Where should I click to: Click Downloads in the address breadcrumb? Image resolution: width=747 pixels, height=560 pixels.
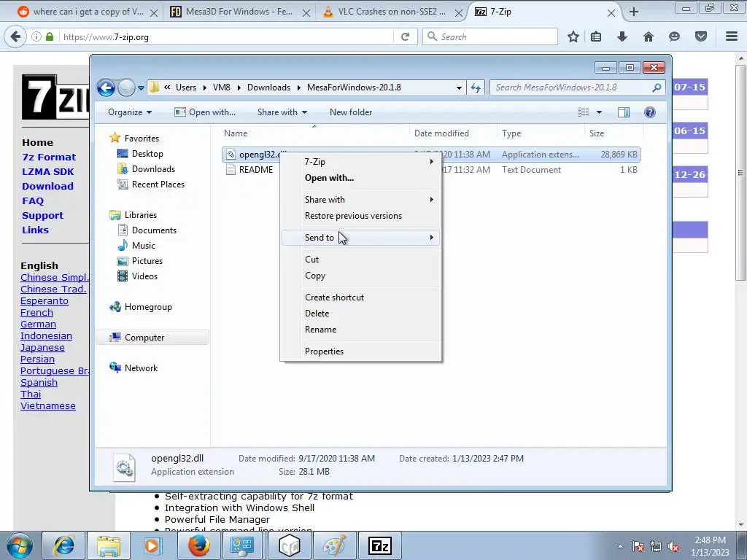click(268, 87)
